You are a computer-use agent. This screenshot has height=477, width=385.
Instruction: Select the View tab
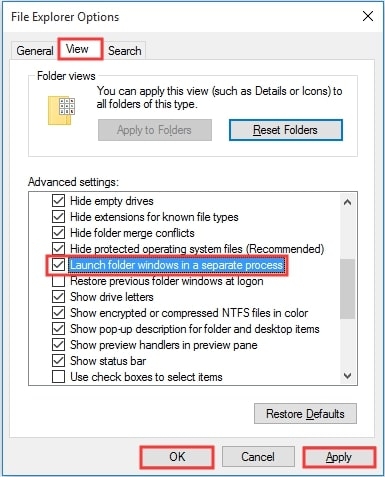77,49
